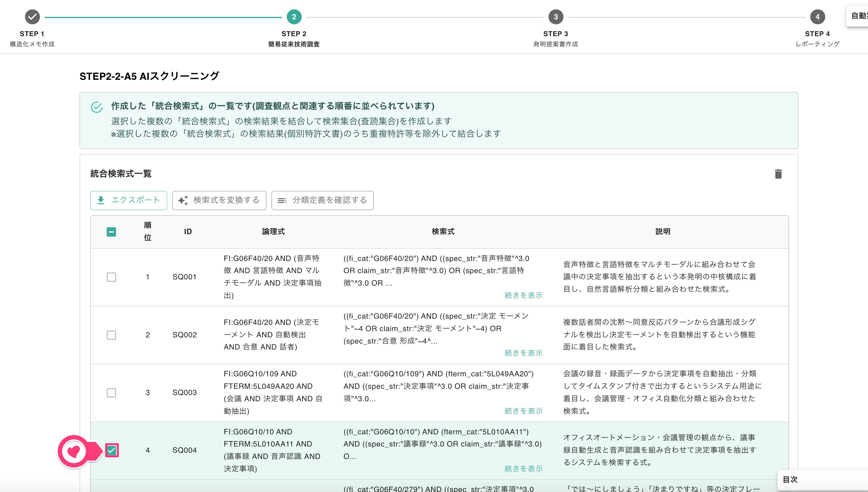Expand 続きを表示 for SQ001 search formula

524,295
